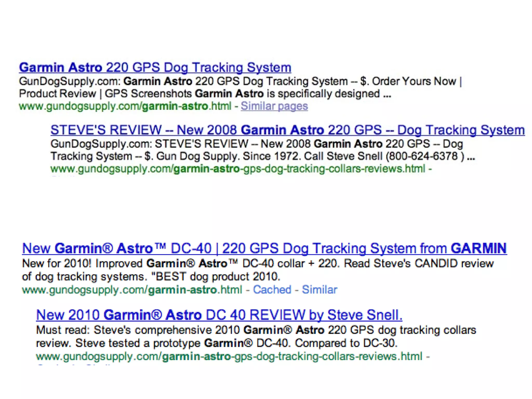Click green garmin-astro.html URL under first result
This screenshot has width=532, height=399.
click(125, 106)
